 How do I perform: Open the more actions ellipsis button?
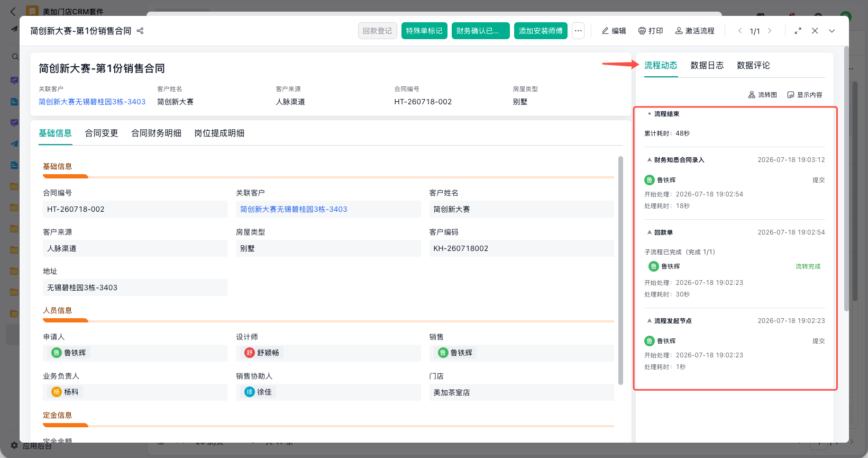pyautogui.click(x=578, y=31)
